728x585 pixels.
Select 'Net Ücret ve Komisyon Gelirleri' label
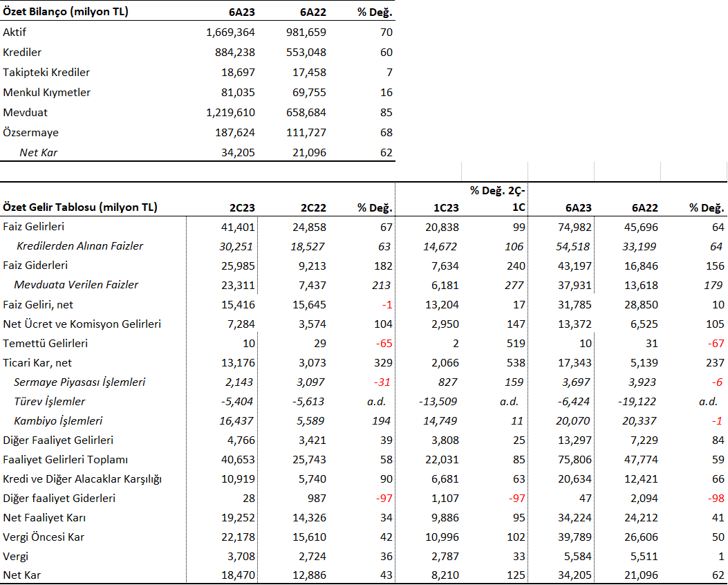click(x=82, y=324)
